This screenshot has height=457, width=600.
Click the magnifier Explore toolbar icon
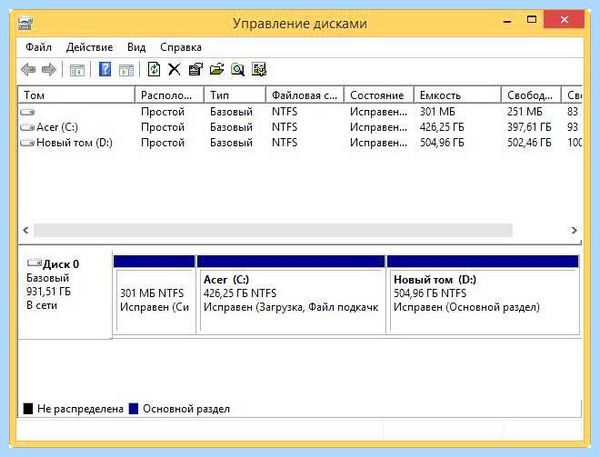pyautogui.click(x=238, y=69)
